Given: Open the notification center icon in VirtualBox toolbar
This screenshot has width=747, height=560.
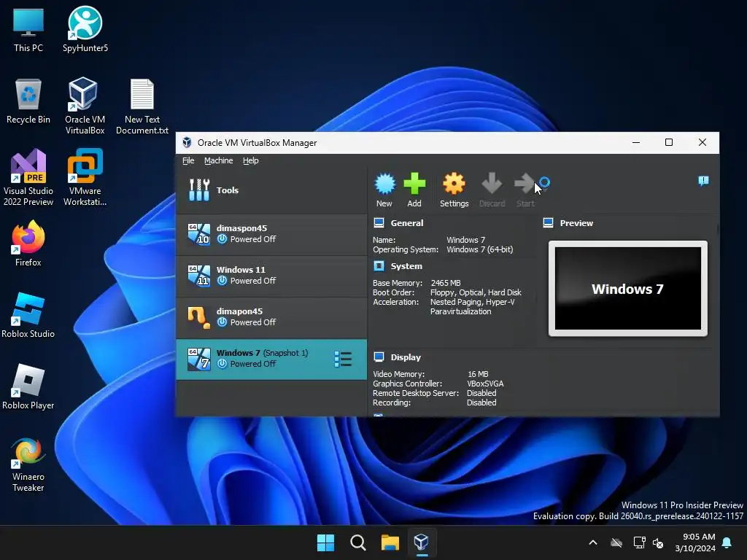Looking at the screenshot, I should coord(703,181).
